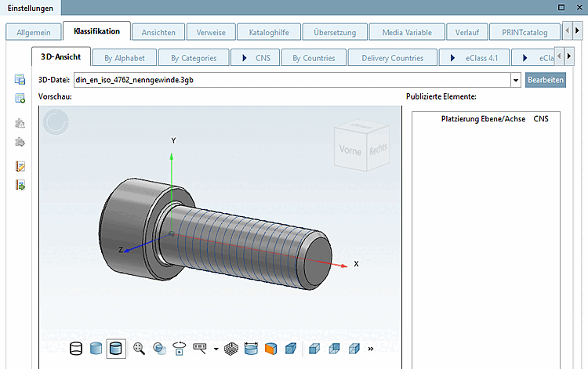The width and height of the screenshot is (588, 369).
Task: Switch to the Allgemein tab
Action: pyautogui.click(x=34, y=32)
